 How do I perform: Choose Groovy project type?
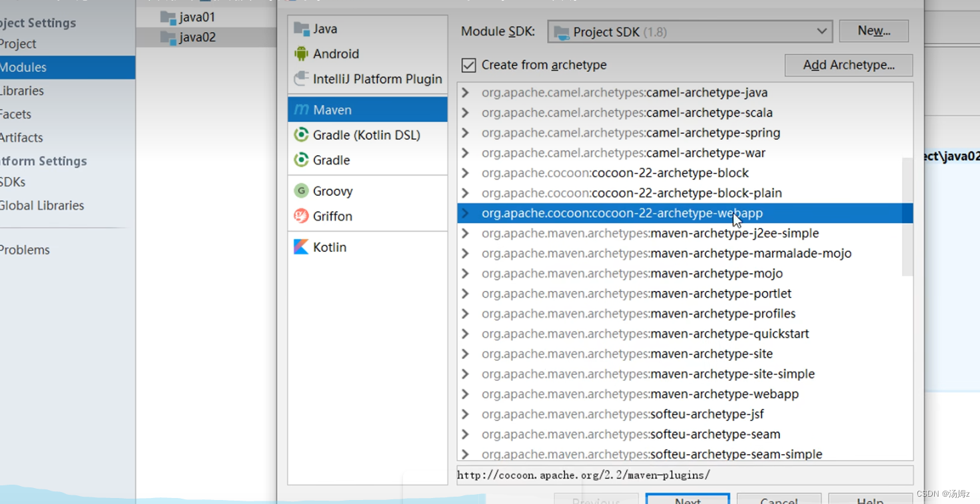368,191
